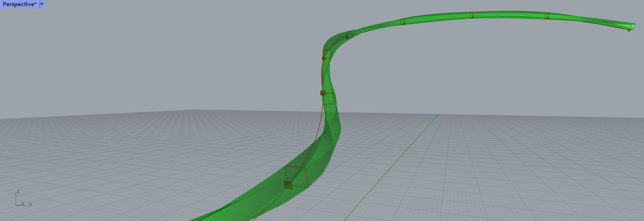Click empty ground grid at left of viewport
Image resolution: width=644 pixels, height=221 pixels.
coord(89,160)
